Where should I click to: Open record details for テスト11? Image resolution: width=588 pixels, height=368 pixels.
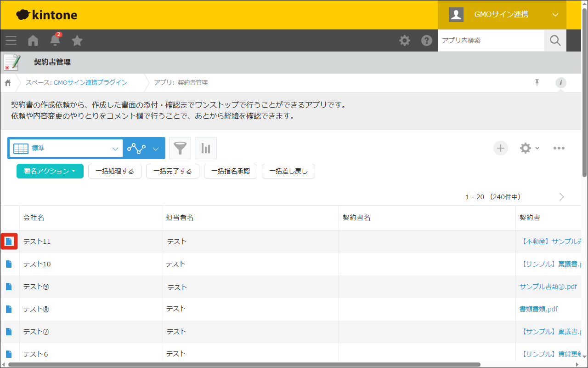pos(9,241)
